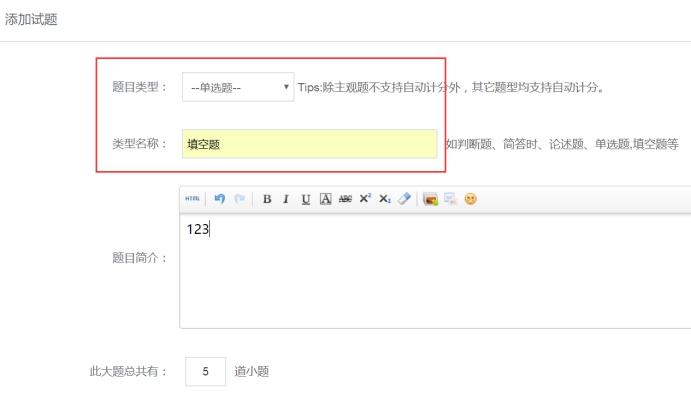Toggle underline formatting

[305, 199]
